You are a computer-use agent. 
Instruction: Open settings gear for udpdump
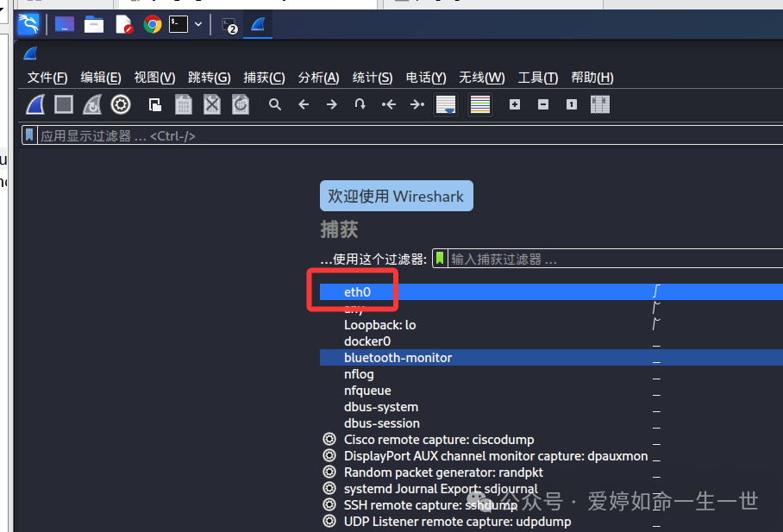pyautogui.click(x=329, y=521)
